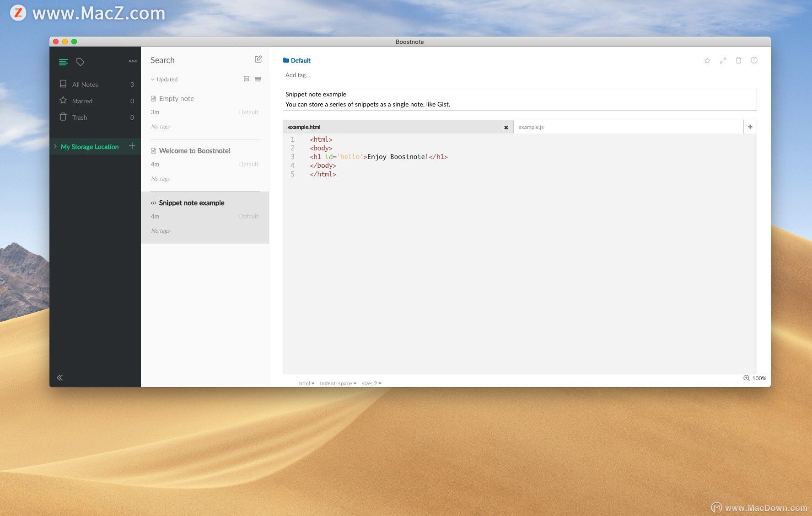Toggle fullscreen editor with the expand icon
This screenshot has width=812, height=516.
723,60
